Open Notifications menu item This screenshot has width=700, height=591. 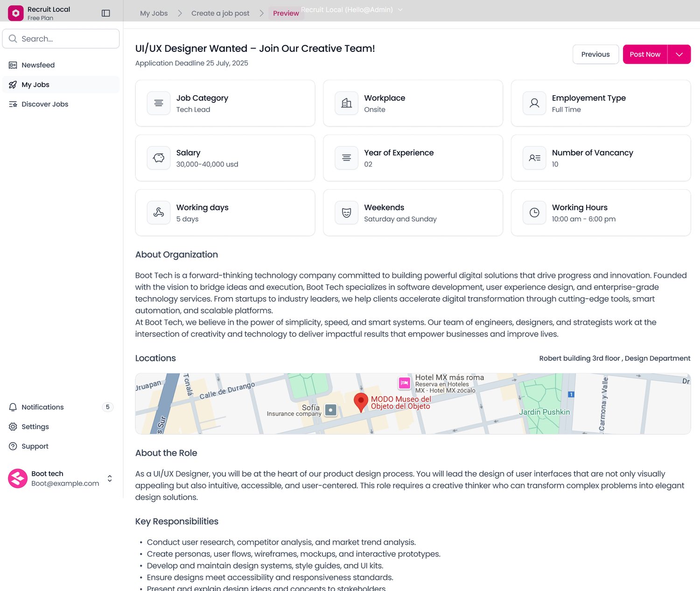pyautogui.click(x=61, y=407)
